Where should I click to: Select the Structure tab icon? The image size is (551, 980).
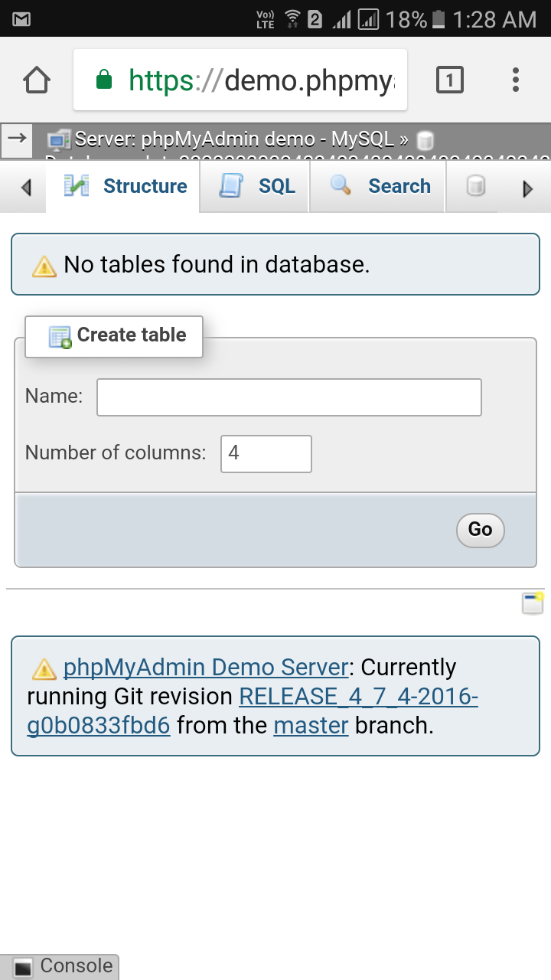tap(77, 185)
